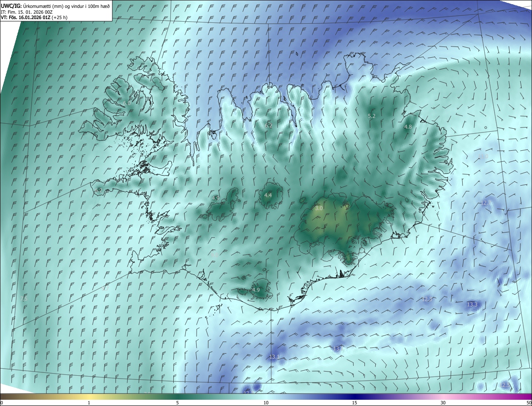Click the 13.1 value south of Iceland

274,357
